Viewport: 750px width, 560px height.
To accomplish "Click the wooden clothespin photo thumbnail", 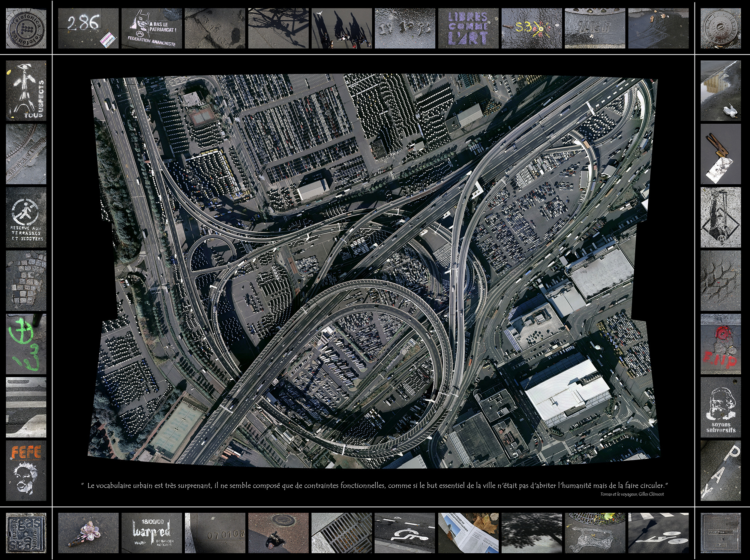I will [720, 154].
